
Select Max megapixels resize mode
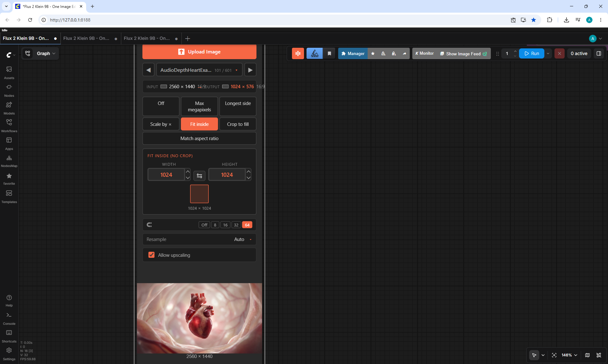point(199,106)
